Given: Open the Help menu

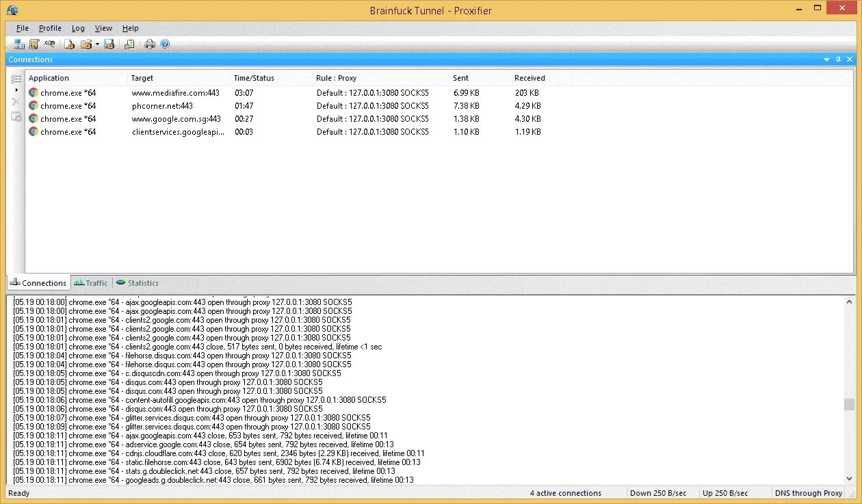Looking at the screenshot, I should pos(131,28).
